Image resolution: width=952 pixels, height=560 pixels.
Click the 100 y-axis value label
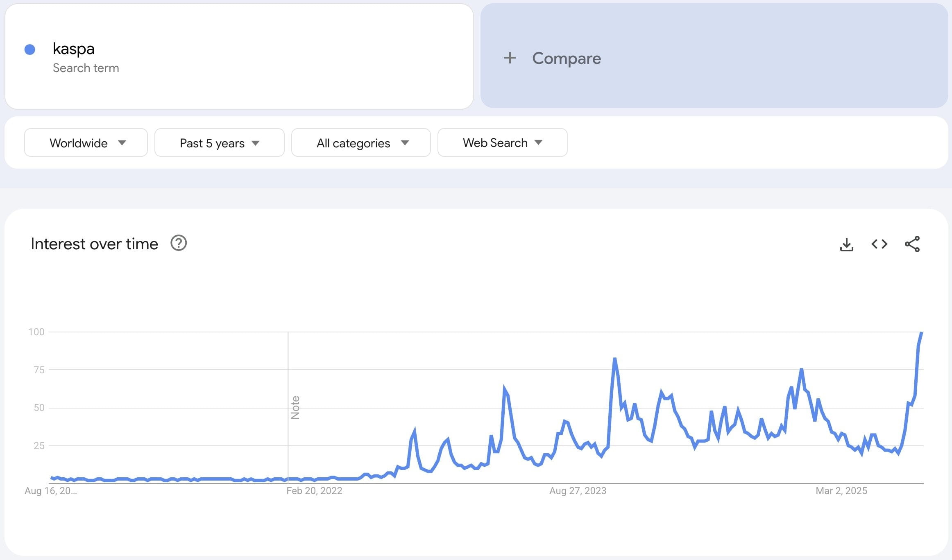click(x=36, y=332)
